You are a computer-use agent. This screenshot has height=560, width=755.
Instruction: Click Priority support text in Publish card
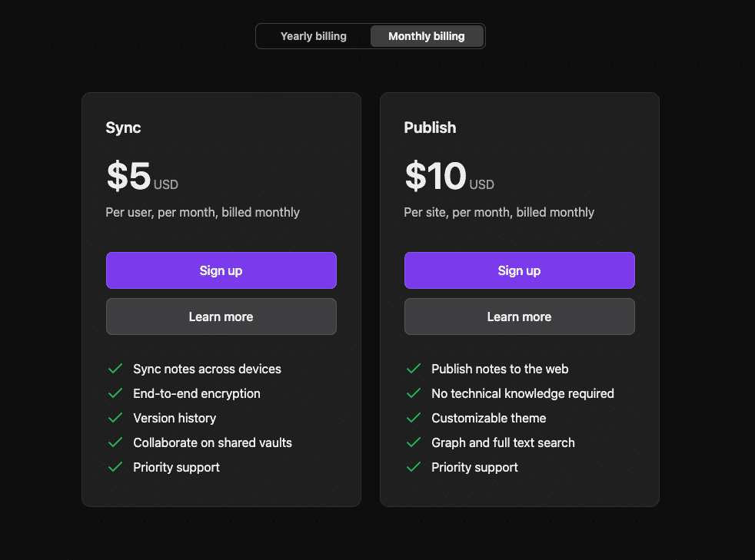(474, 467)
